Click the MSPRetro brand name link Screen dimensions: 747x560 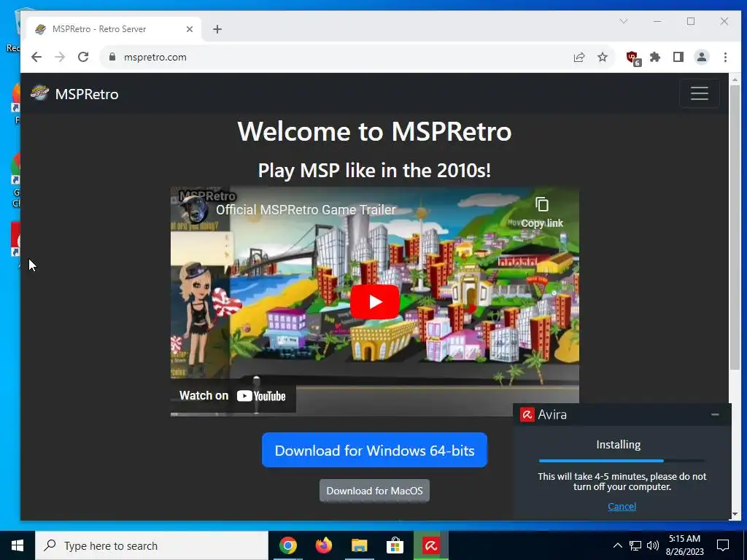(x=87, y=94)
